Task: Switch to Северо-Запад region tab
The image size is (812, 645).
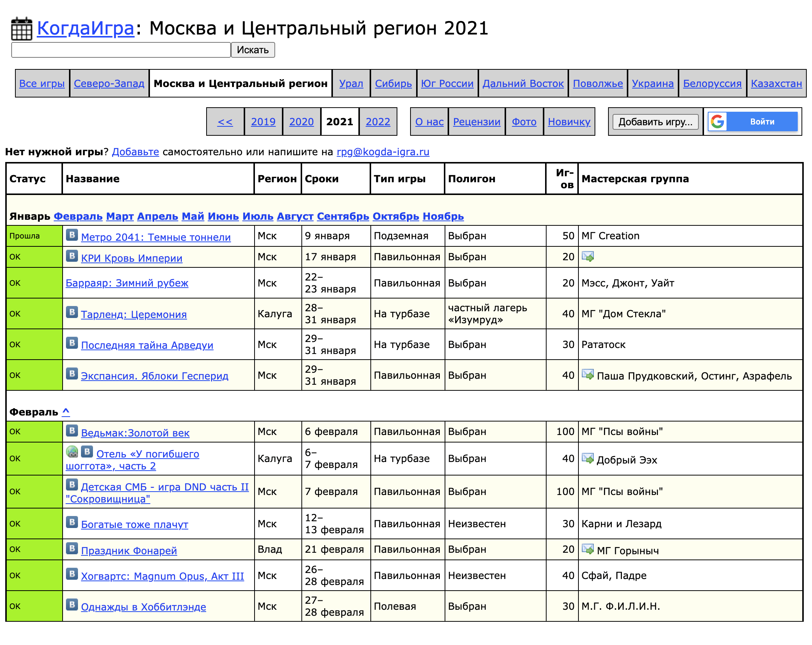Action: click(109, 84)
